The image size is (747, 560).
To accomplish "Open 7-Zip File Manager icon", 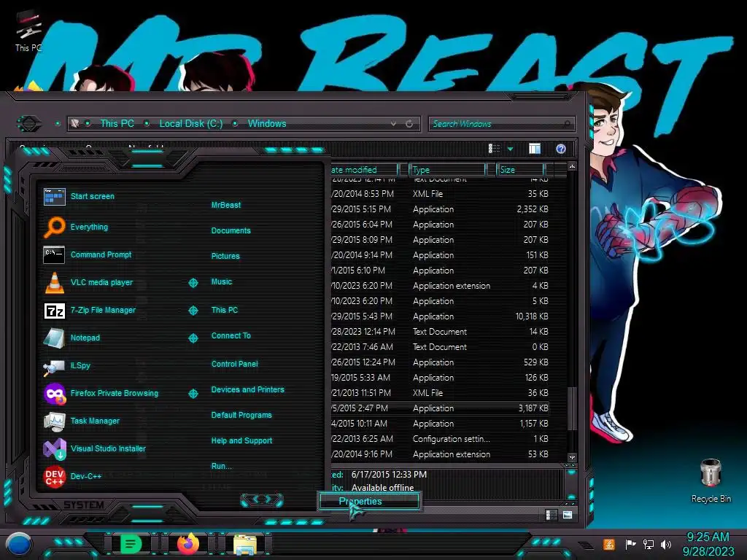I will [x=54, y=311].
